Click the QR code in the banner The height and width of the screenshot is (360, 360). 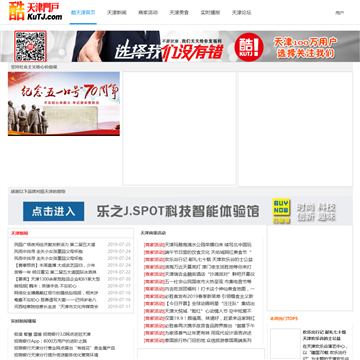[30, 46]
